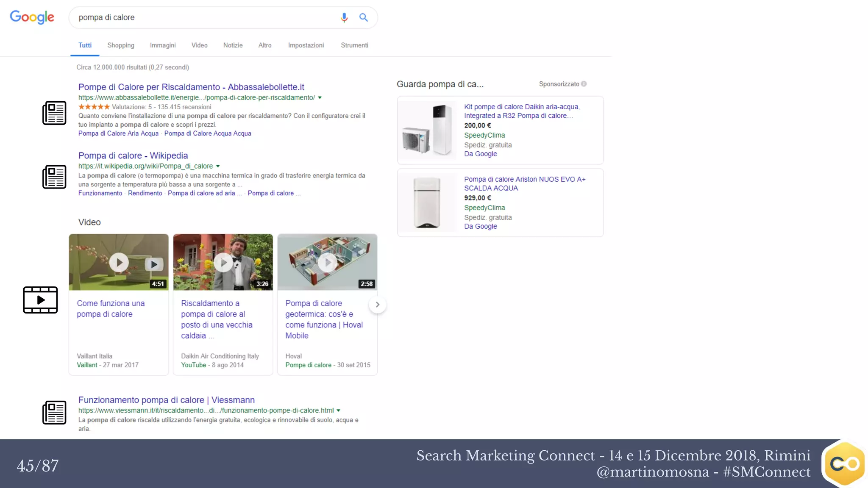Open Pompa di Calore Aria Acqua sitelink

[x=118, y=133]
